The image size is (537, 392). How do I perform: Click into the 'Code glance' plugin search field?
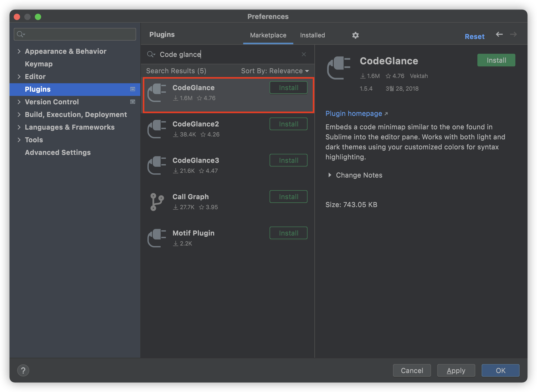click(x=228, y=54)
